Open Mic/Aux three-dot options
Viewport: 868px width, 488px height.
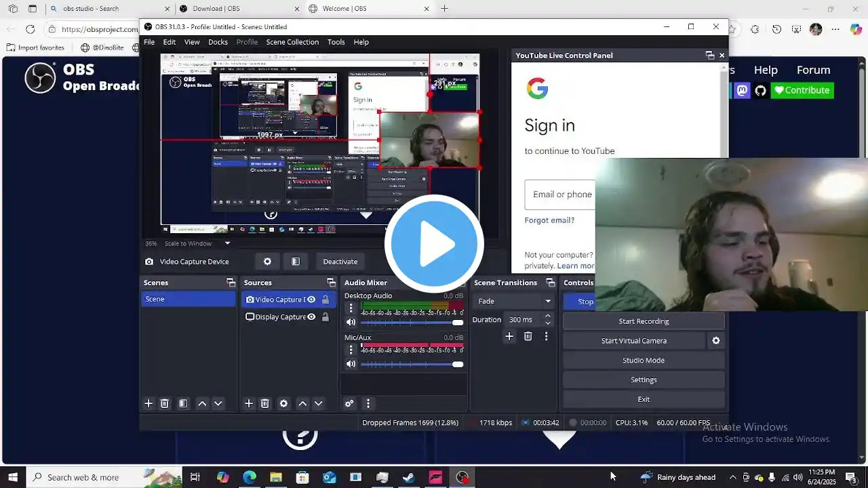[351, 350]
